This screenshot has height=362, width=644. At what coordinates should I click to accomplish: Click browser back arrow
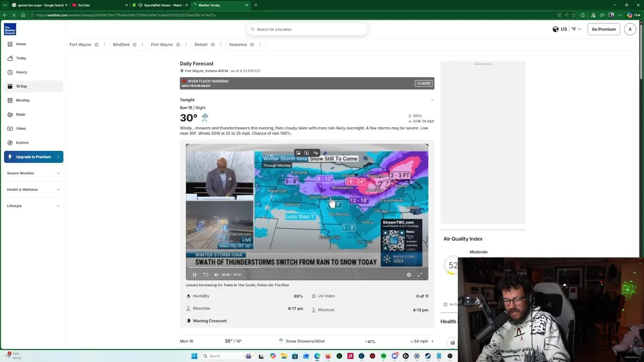click(x=5, y=15)
